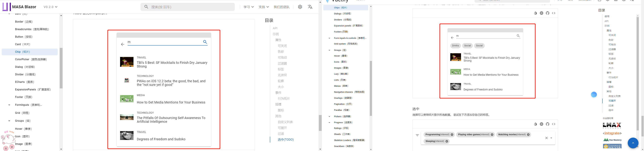Expand Form inputs & controls in Vuetify sidebar
The height and width of the screenshot is (151, 644).
(330, 38)
